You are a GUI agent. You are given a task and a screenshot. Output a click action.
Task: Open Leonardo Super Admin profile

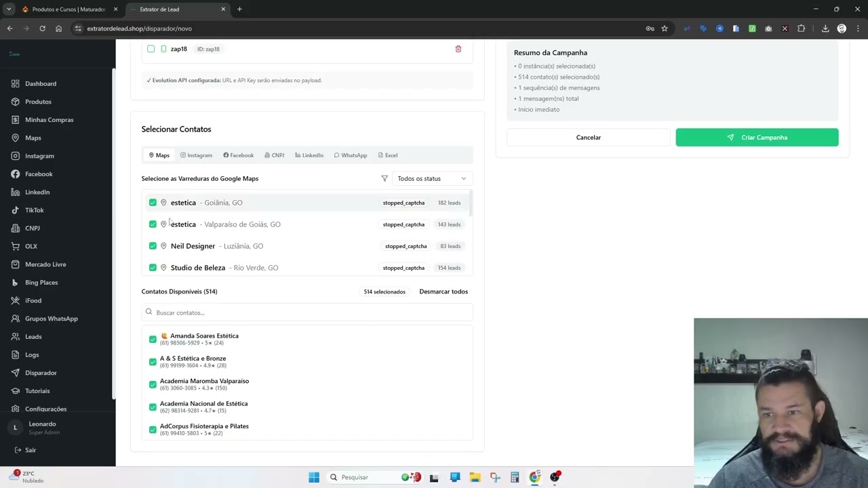pyautogui.click(x=44, y=428)
